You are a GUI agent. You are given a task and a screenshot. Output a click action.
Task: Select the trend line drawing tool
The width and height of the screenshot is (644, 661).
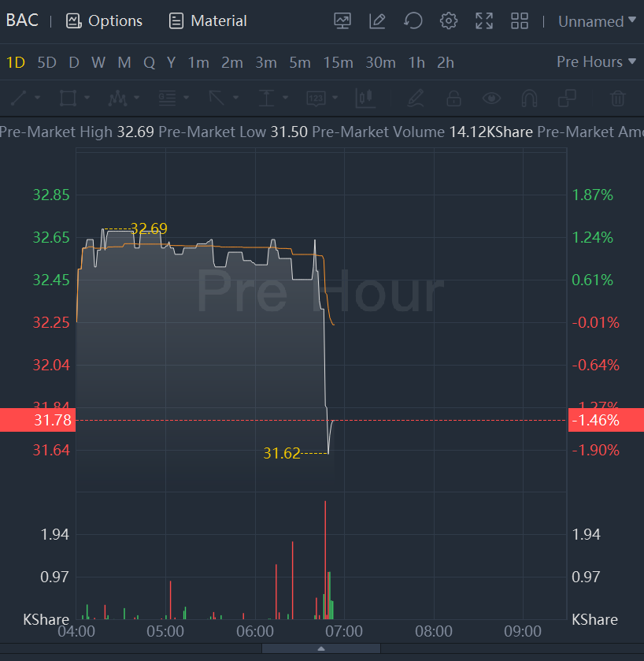[x=18, y=98]
